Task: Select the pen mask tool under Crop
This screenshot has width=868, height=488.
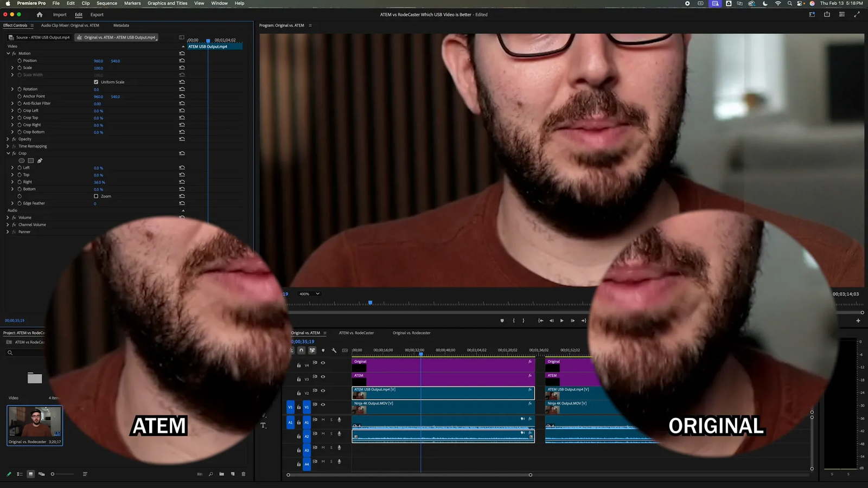Action: pos(40,160)
